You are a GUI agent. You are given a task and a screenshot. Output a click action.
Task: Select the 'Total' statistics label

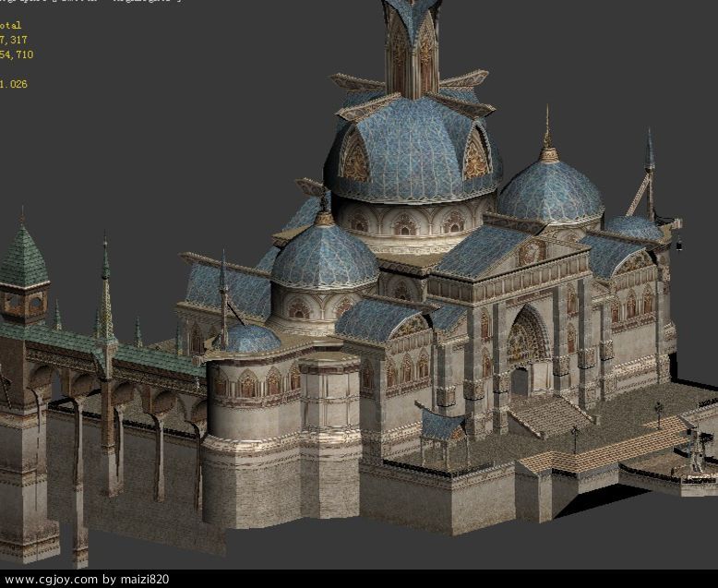pos(11,26)
